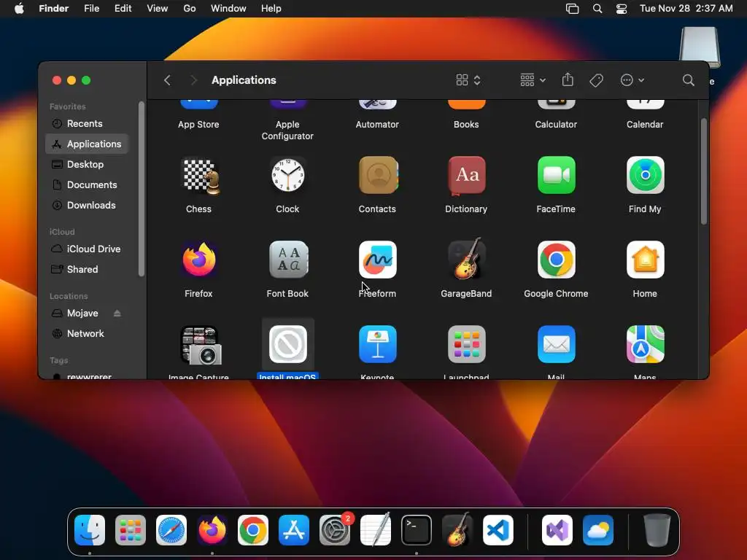Select Shared in the sidebar
Image resolution: width=747 pixels, height=560 pixels.
pyautogui.click(x=87, y=269)
